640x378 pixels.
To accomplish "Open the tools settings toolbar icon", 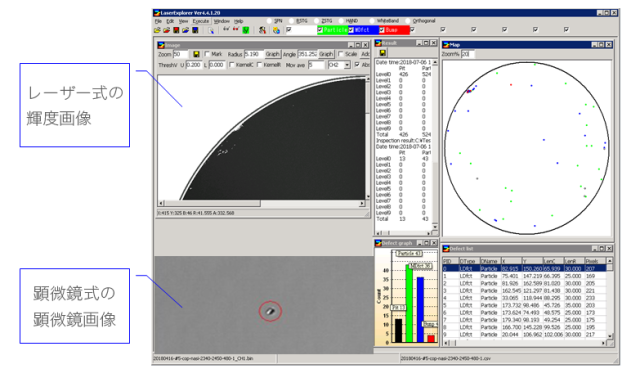I will [x=262, y=30].
